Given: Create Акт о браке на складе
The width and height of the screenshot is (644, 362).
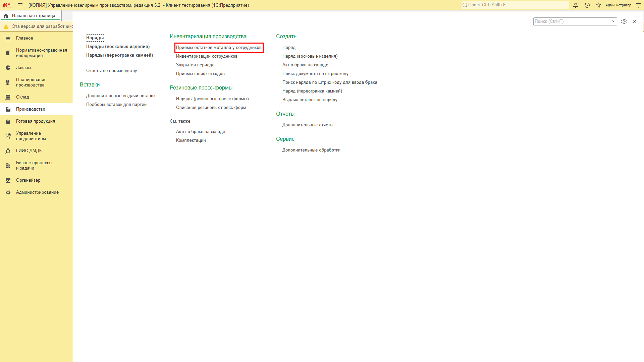Looking at the screenshot, I should click(x=305, y=65).
